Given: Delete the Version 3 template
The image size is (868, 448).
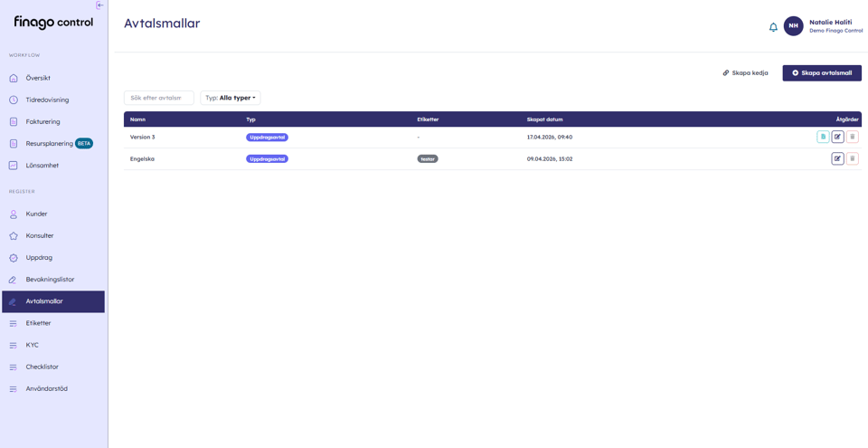Looking at the screenshot, I should [x=852, y=137].
